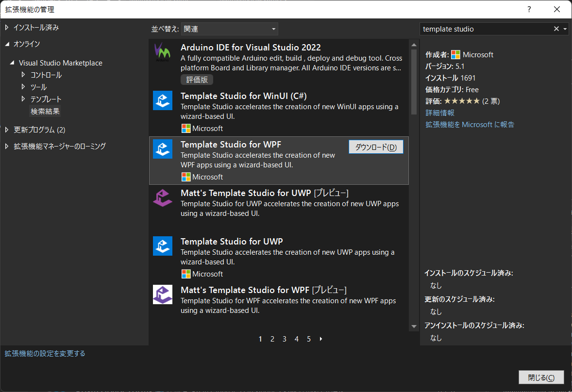This screenshot has height=392, width=572.
Task: Clear the search box with the X icon
Action: point(555,29)
